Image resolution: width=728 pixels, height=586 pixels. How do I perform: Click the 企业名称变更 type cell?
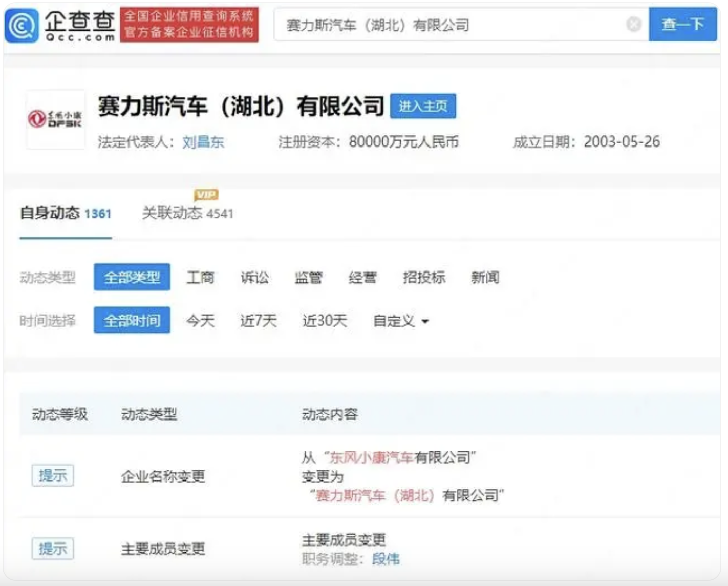click(x=163, y=476)
